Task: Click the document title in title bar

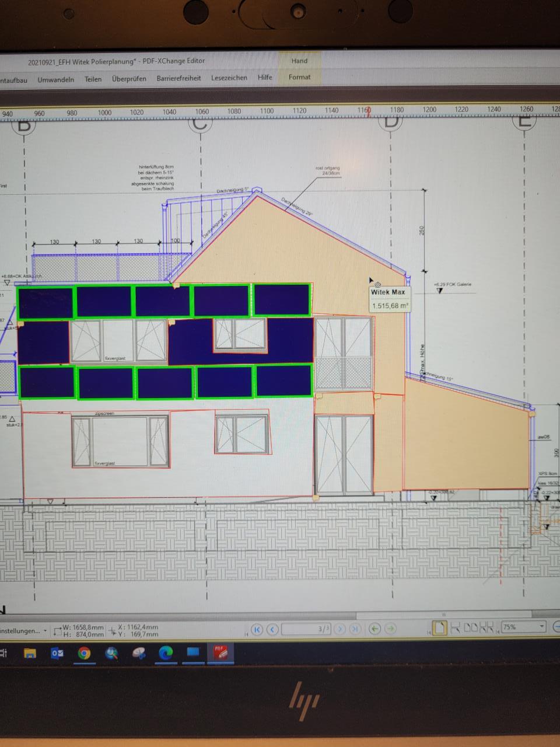Action: pyautogui.click(x=116, y=61)
